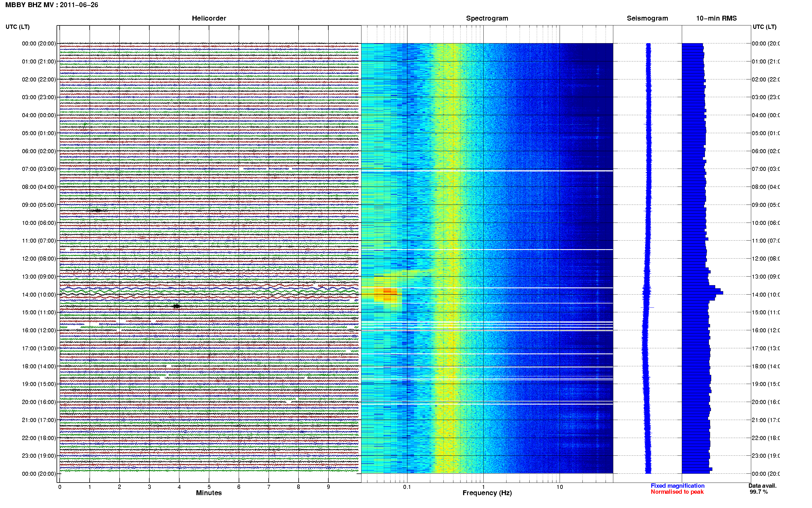Click the left 13:00 (09:00) time label

coord(39,277)
